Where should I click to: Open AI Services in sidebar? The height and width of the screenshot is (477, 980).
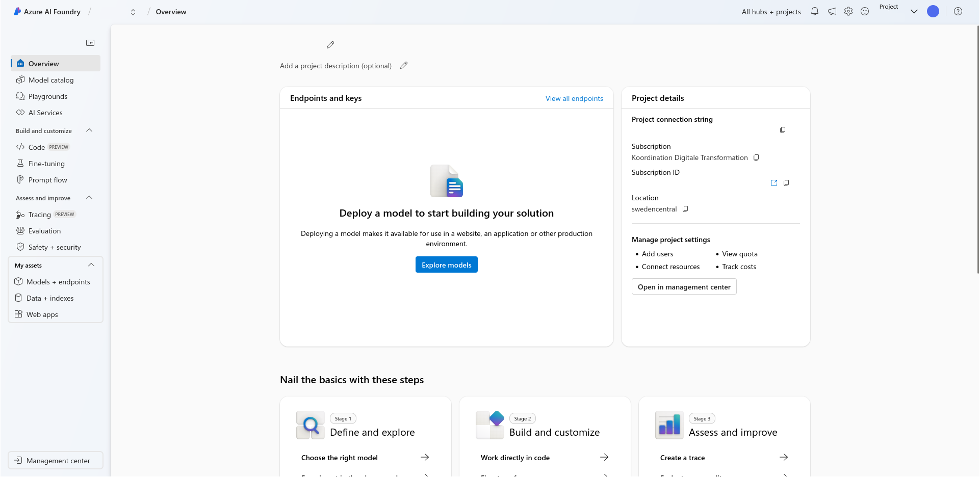point(56,113)
